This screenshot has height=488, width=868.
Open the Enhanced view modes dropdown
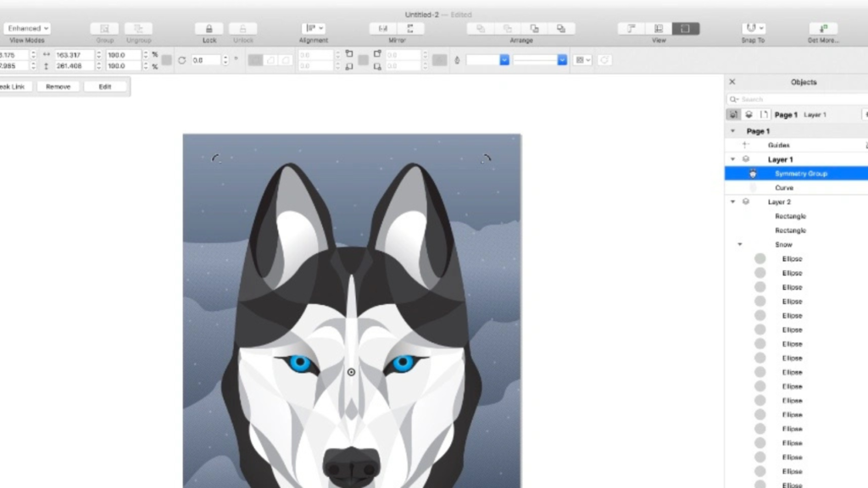[27, 29]
